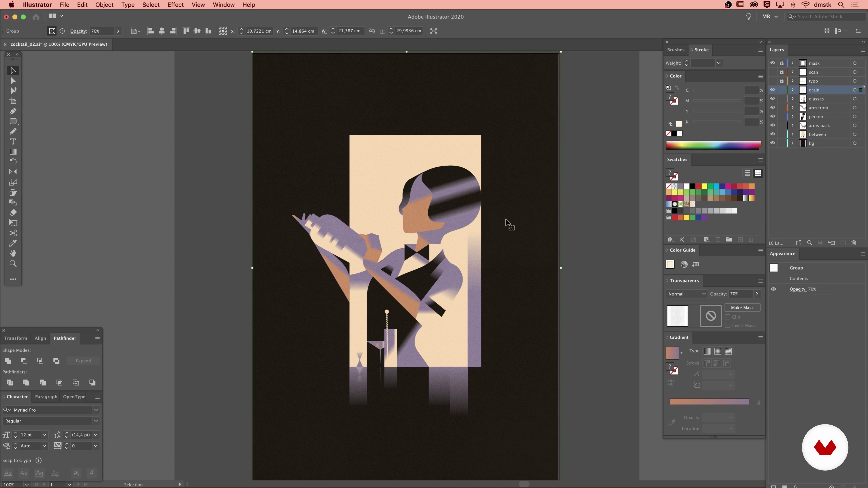Select the Paintbrush tool
Screen dimensions: 868x488
click(x=13, y=131)
